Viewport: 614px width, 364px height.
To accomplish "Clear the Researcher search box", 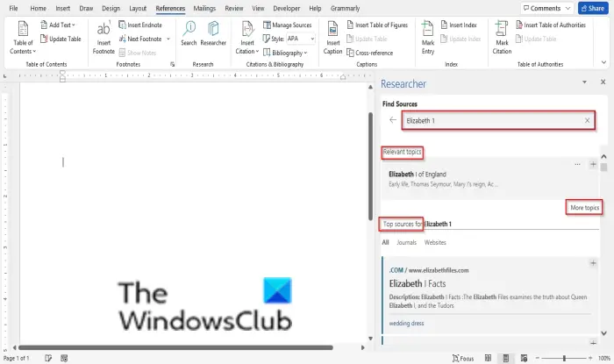I will pyautogui.click(x=587, y=120).
